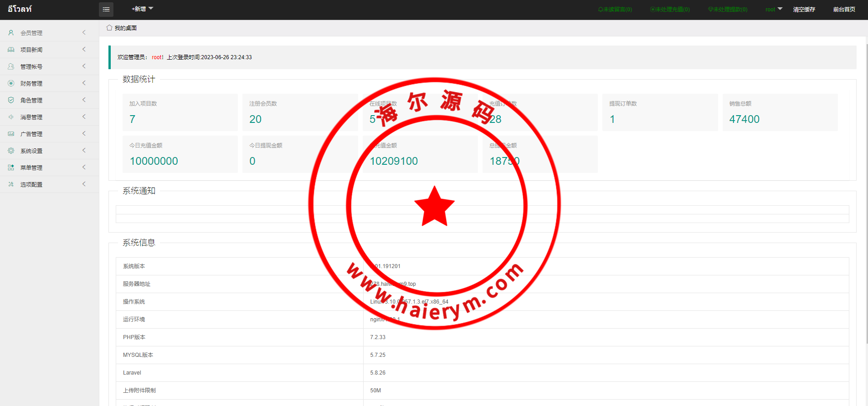Click the hamburger sidebar toggle icon
The width and height of the screenshot is (868, 406).
[x=106, y=10]
